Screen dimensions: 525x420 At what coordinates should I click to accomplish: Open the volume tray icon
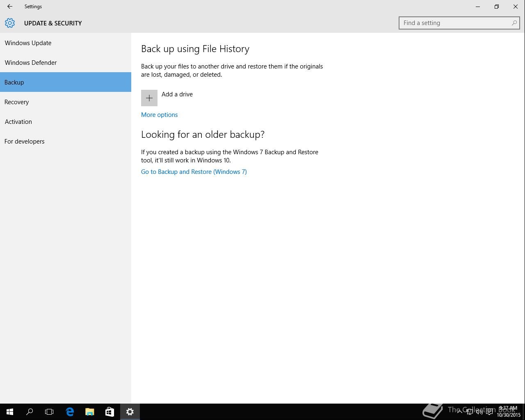(x=479, y=412)
